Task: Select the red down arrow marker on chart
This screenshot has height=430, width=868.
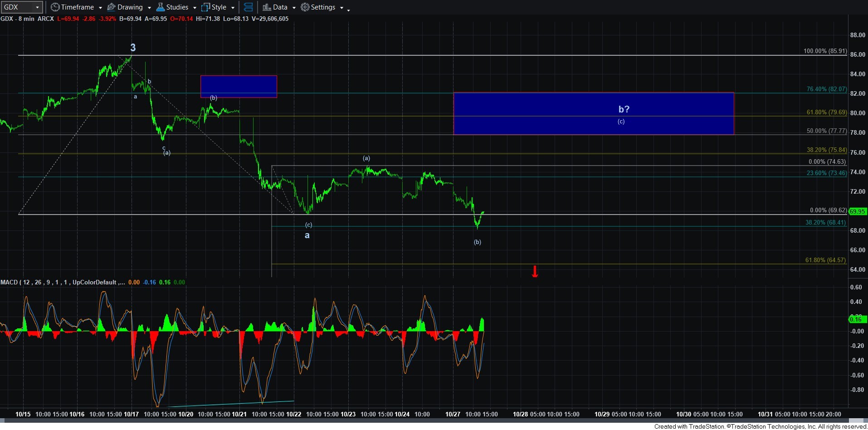Action: [x=535, y=271]
